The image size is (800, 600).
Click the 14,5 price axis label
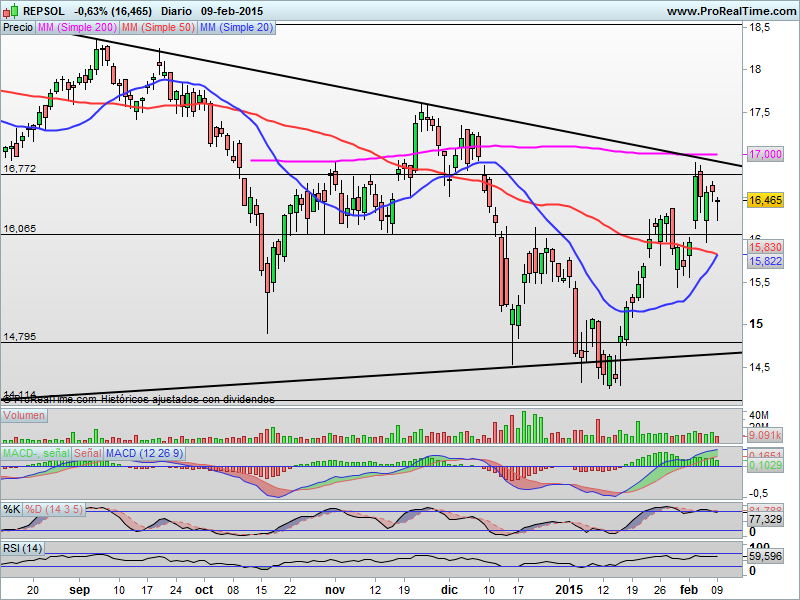pos(760,367)
